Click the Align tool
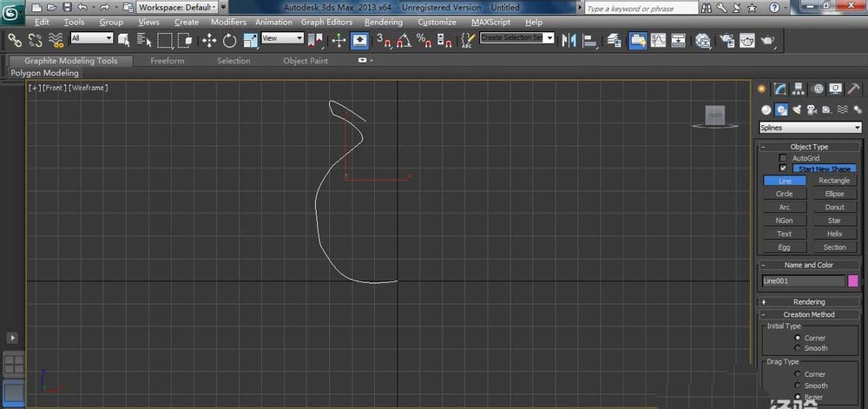The image size is (868, 409). click(590, 40)
